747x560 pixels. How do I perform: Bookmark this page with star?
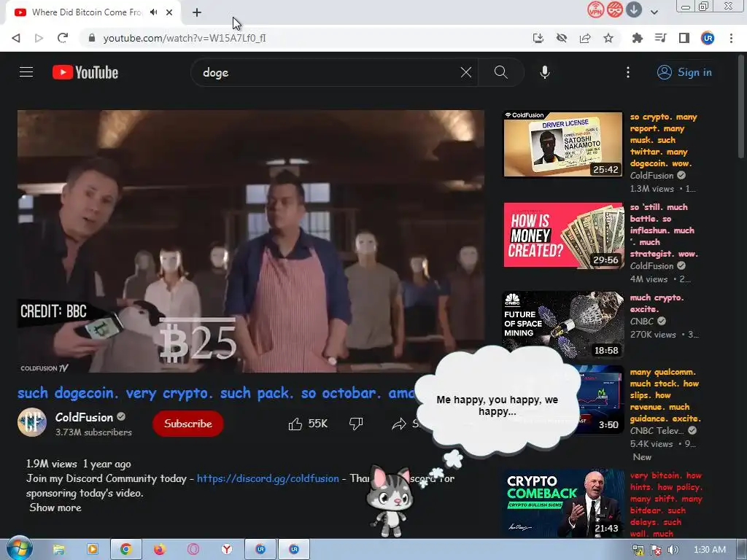click(608, 38)
